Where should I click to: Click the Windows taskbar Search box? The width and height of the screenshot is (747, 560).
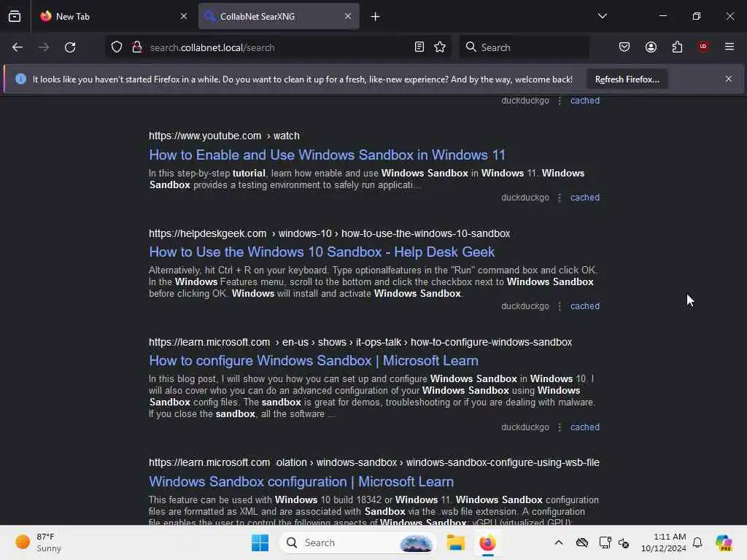tap(357, 542)
